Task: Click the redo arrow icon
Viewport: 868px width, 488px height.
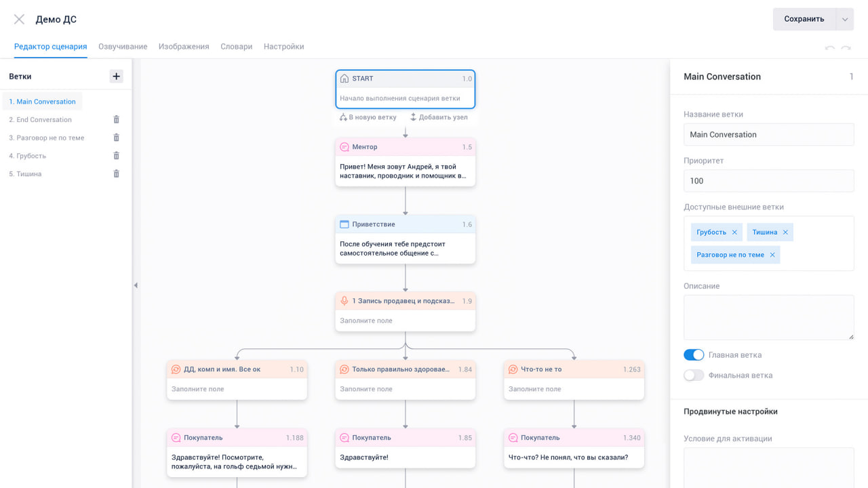Action: pyautogui.click(x=846, y=48)
